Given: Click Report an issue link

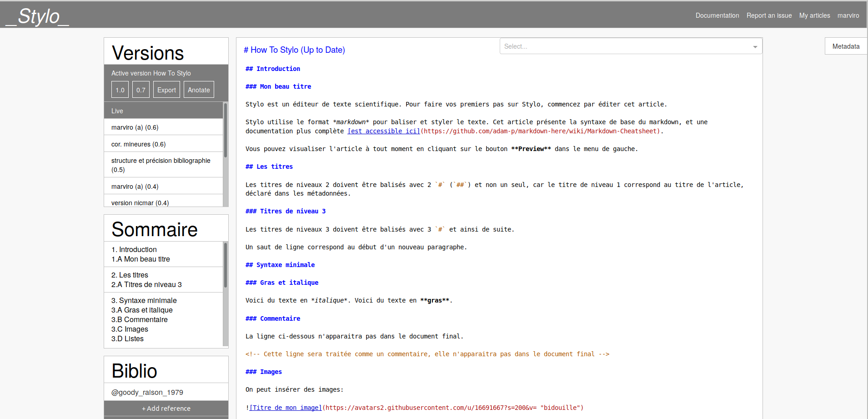Looking at the screenshot, I should point(769,15).
